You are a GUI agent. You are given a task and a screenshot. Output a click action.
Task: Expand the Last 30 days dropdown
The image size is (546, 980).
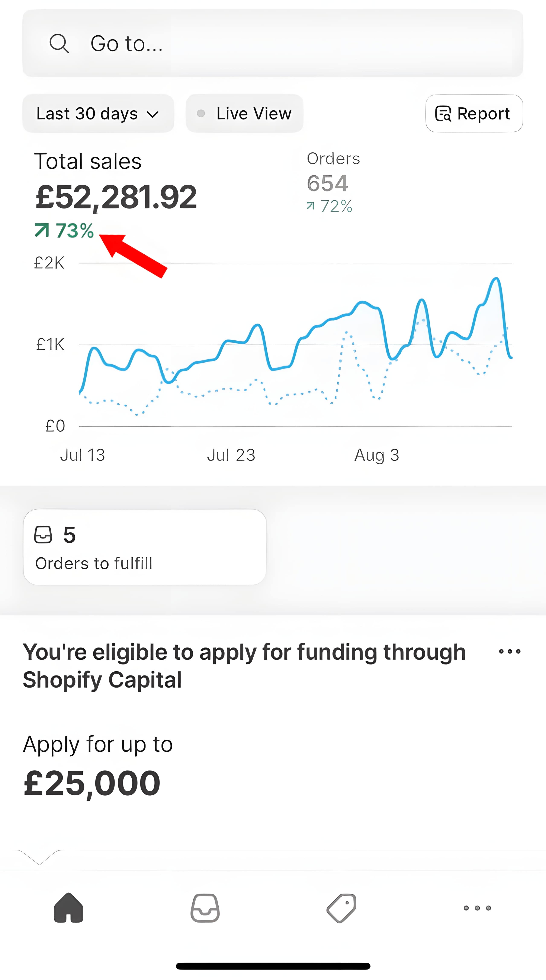98,114
